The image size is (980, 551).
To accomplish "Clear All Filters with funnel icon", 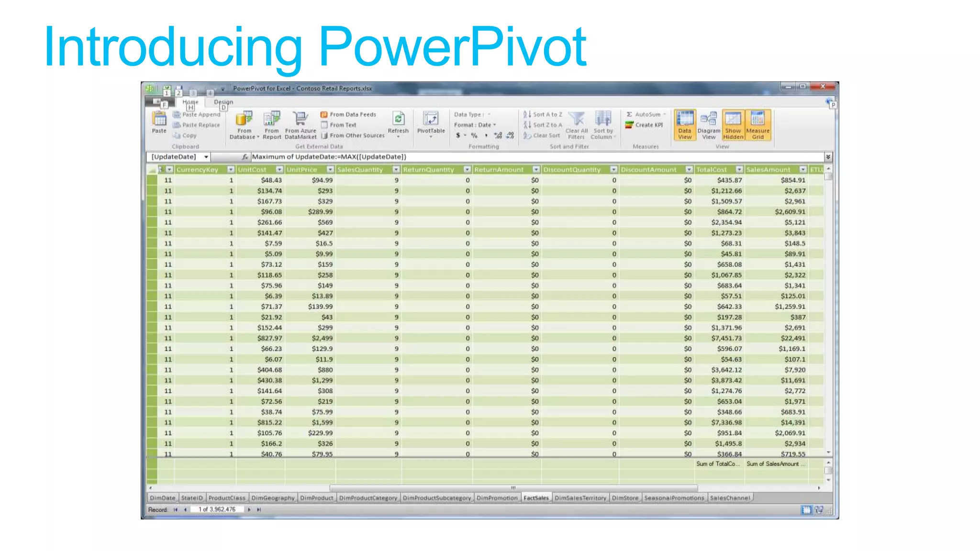I will tap(577, 125).
